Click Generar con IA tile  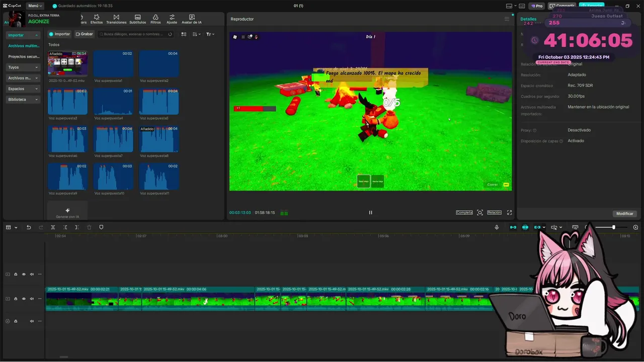point(67,211)
